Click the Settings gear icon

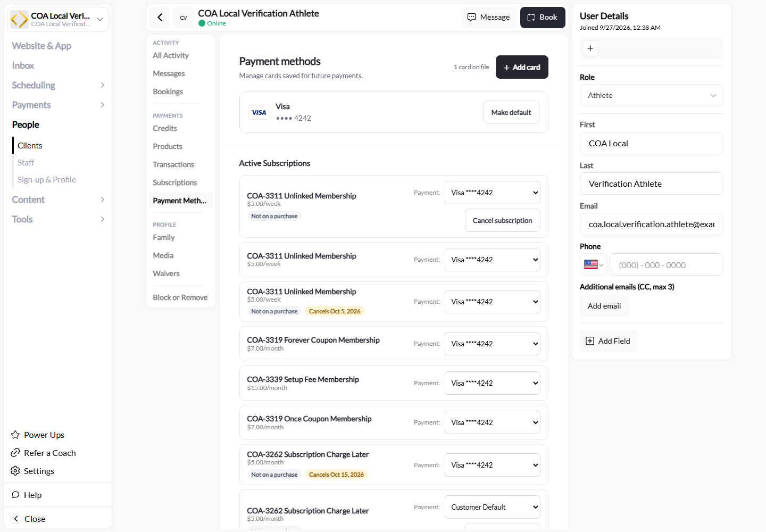click(x=15, y=471)
